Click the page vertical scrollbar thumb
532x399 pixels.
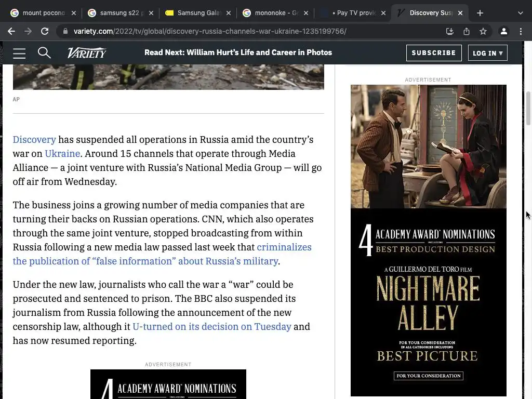(528, 109)
